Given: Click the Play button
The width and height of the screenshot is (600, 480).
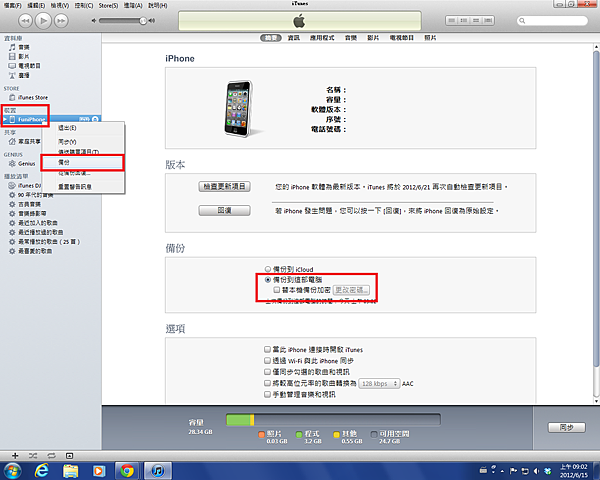Looking at the screenshot, I should point(43,20).
